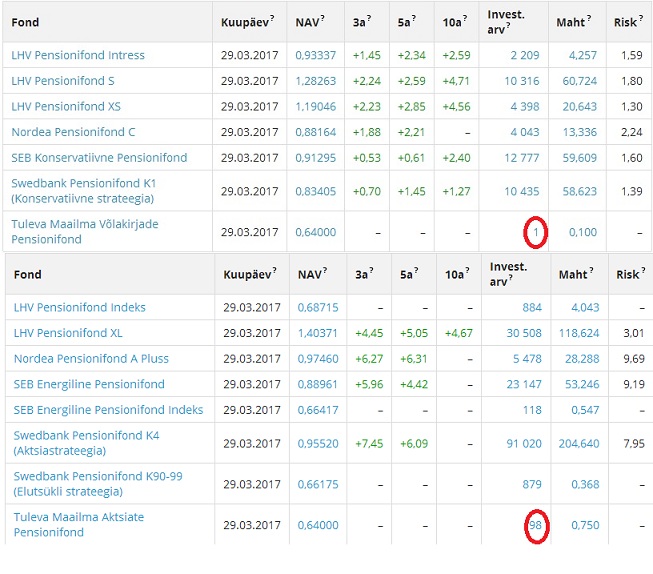Open Tuleva Maailma Võlakirjade Pensionifond link
This screenshot has height=574, width=653.
85,232
